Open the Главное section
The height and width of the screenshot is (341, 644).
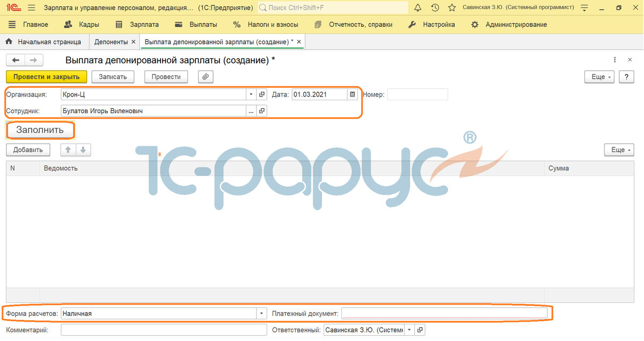coord(28,25)
